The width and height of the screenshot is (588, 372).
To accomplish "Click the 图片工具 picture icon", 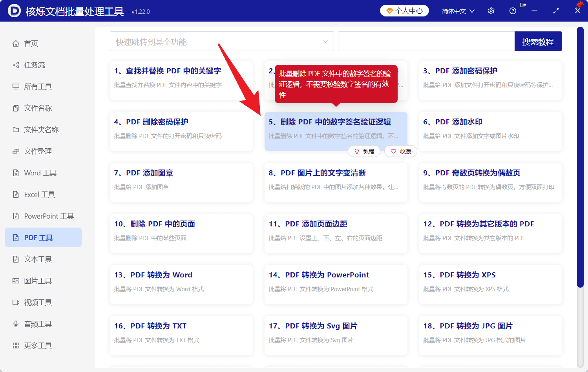I will point(16,281).
